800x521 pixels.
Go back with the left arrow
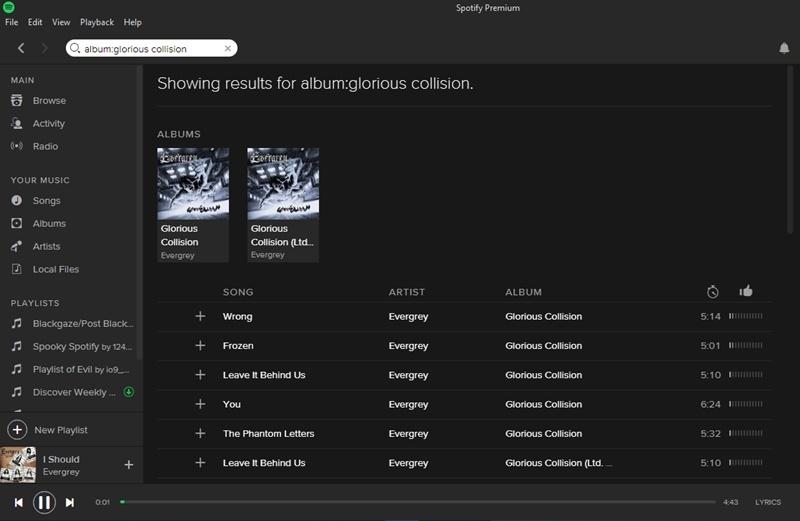click(x=21, y=48)
